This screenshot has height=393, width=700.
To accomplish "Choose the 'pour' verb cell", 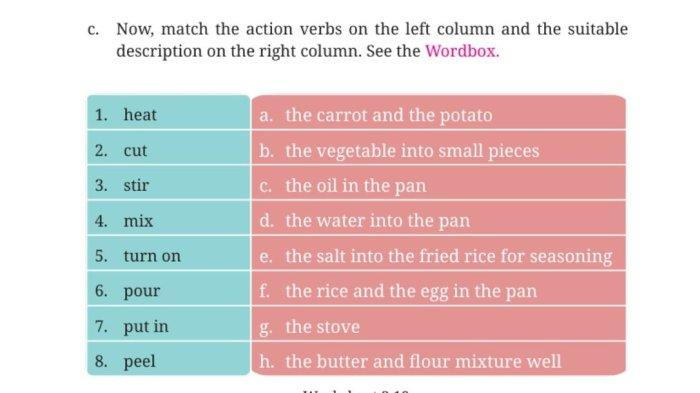I will point(168,288).
